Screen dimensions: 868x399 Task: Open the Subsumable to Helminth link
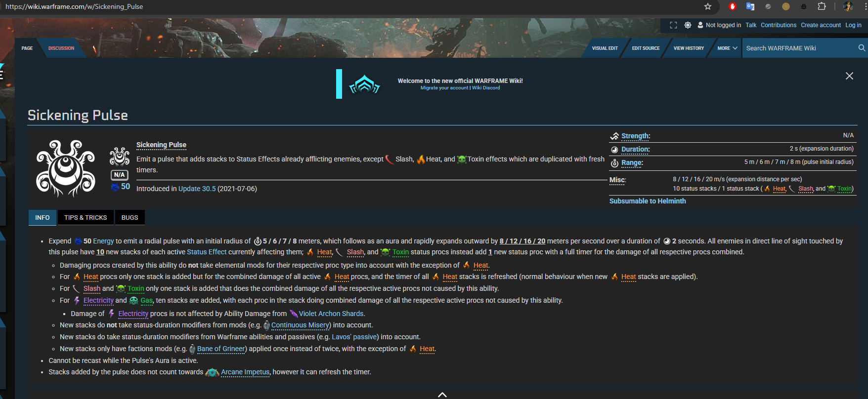pos(648,201)
